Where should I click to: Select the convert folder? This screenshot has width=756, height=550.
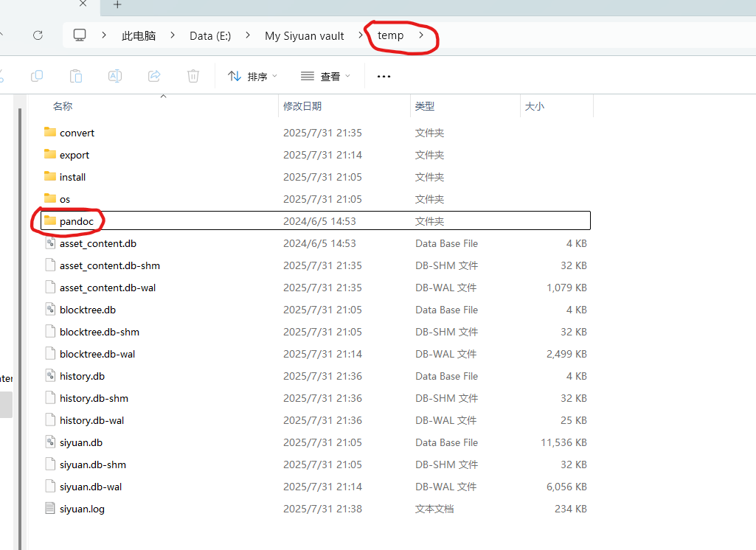point(76,133)
